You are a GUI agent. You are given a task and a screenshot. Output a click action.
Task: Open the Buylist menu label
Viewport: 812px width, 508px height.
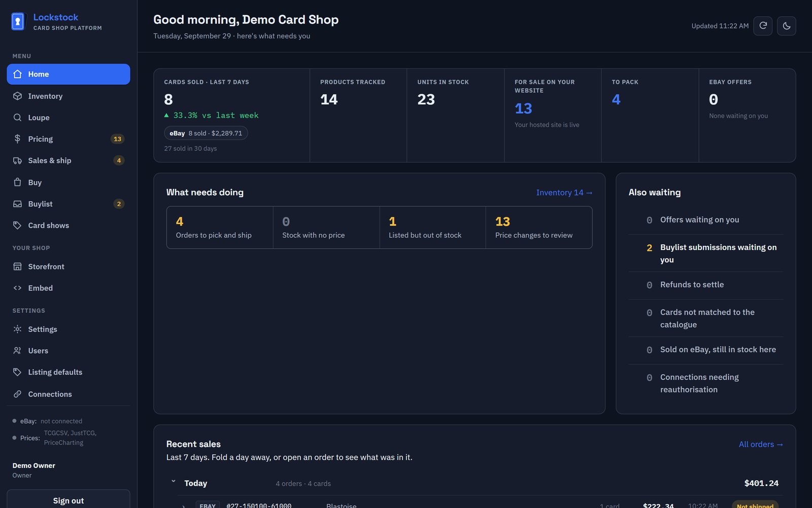40,204
